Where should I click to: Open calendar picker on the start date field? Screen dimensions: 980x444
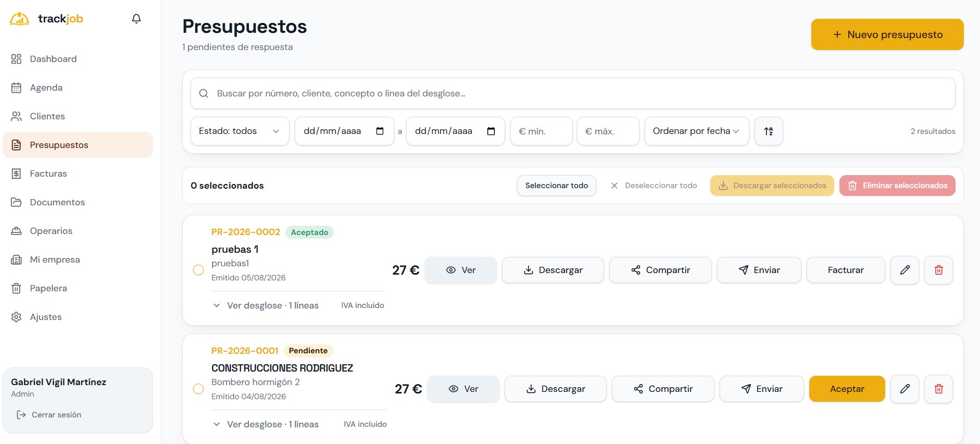pos(380,131)
